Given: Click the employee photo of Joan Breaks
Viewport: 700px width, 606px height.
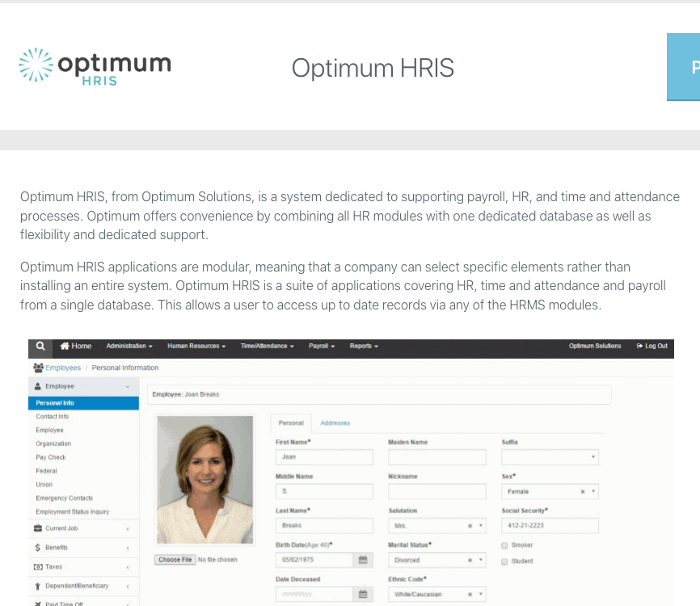Looking at the screenshot, I should point(205,480).
